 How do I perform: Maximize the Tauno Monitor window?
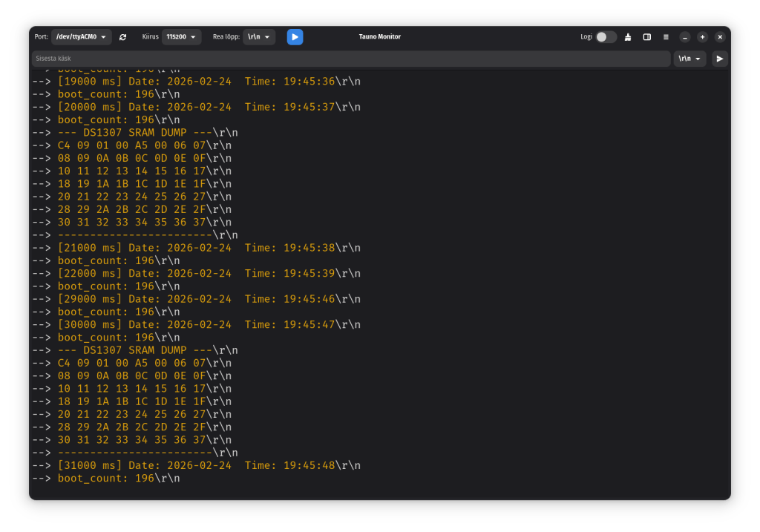702,37
